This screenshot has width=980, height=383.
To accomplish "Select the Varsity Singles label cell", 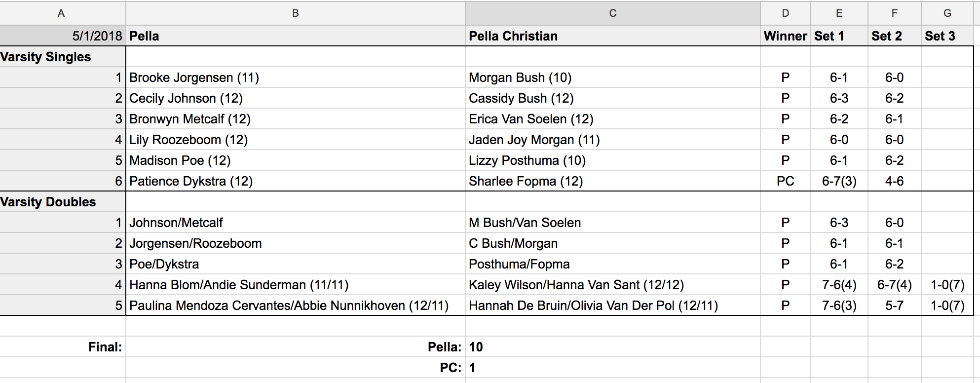I will [x=46, y=57].
